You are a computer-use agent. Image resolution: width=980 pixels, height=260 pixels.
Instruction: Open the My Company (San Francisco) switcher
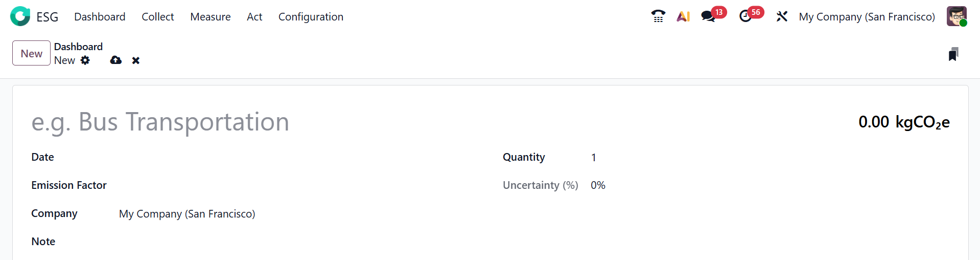(867, 17)
